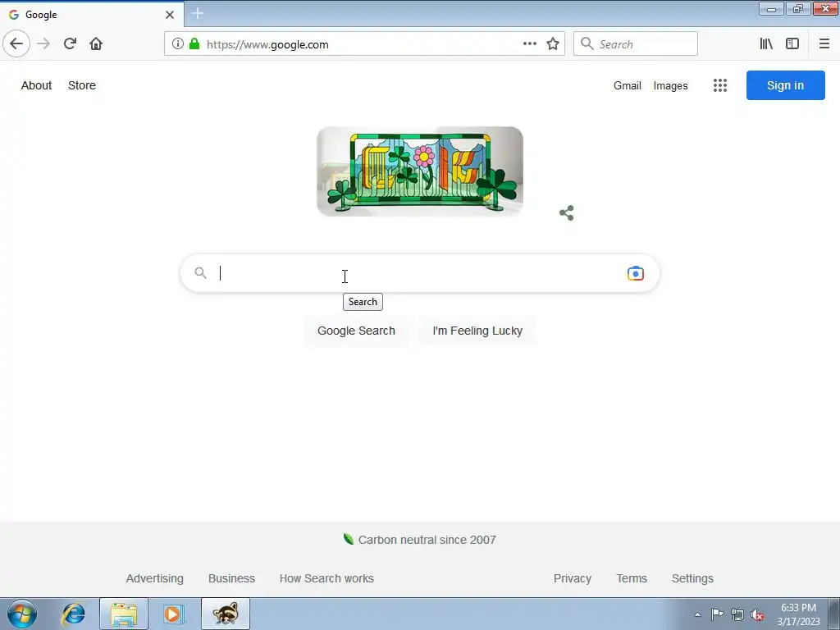Open Windows Explorer folder in taskbar
The image size is (840, 630).
coord(124,614)
